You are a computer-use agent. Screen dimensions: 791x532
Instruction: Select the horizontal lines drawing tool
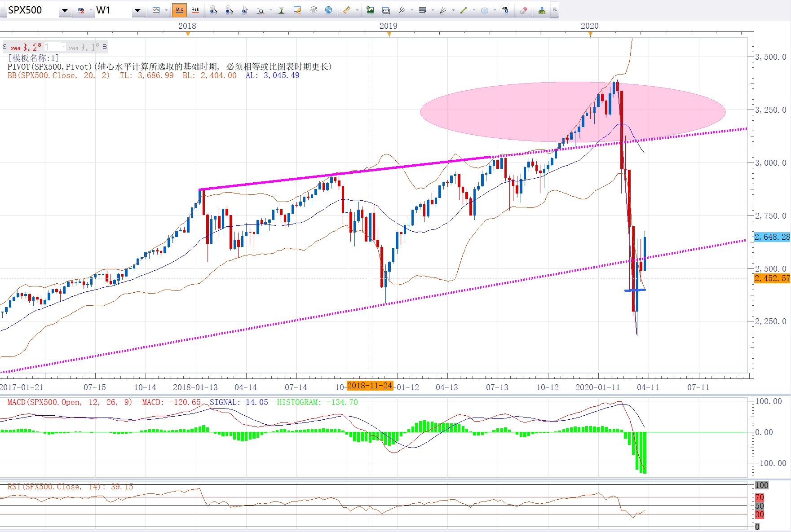click(422, 10)
